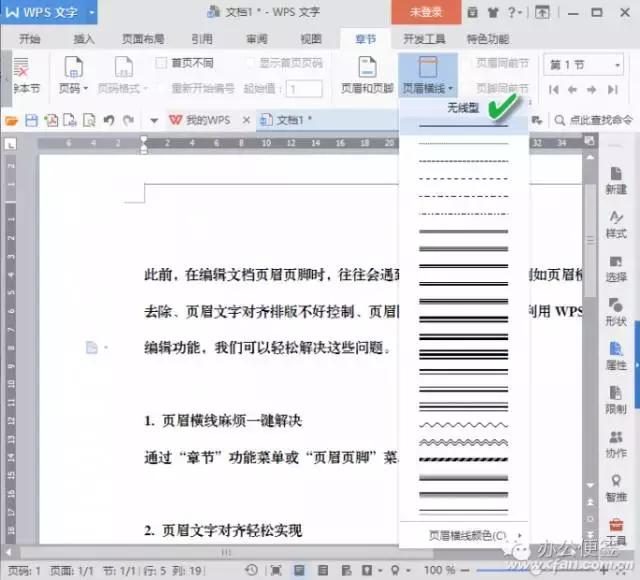Viewport: 640px width, 580px height.
Task: Click the 页眉横线 header line button
Action: pos(427,75)
